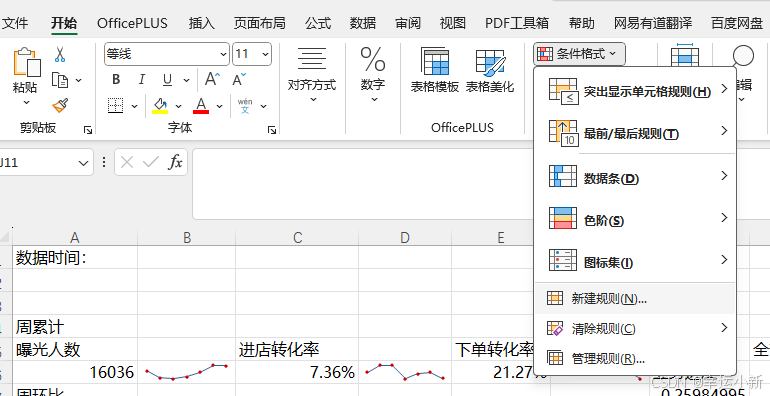Open 突出显示单元格规则 submenu

635,90
